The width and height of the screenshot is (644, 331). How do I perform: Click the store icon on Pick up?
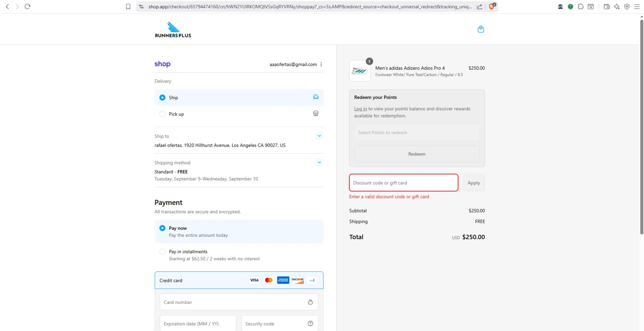pos(316,113)
